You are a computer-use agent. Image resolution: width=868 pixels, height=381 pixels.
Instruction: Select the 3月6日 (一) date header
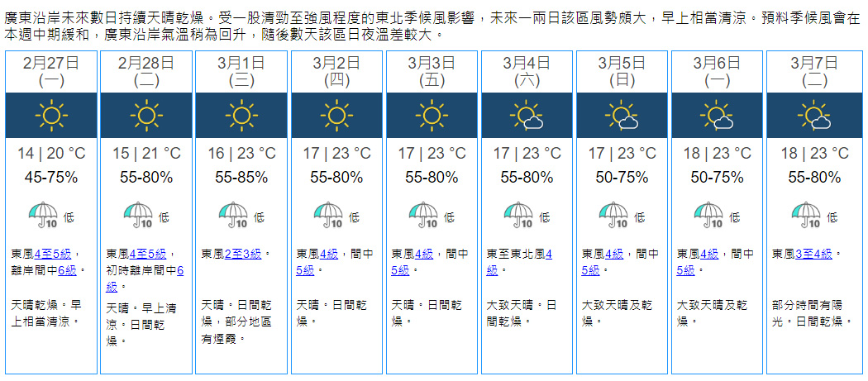point(717,70)
